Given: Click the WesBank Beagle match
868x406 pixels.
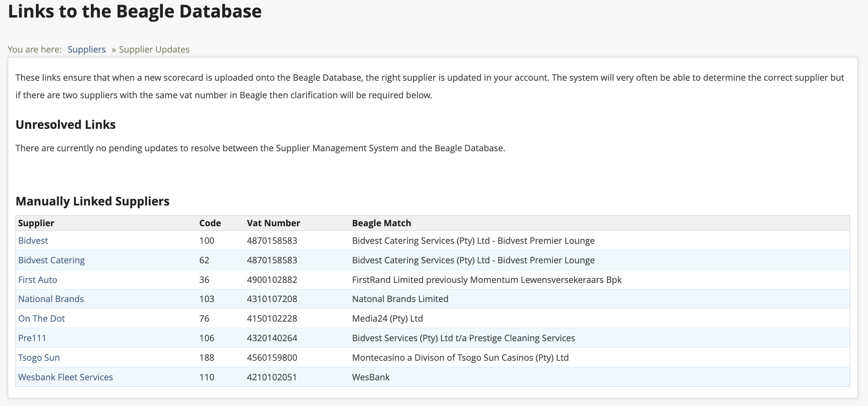Looking at the screenshot, I should pos(371,377).
